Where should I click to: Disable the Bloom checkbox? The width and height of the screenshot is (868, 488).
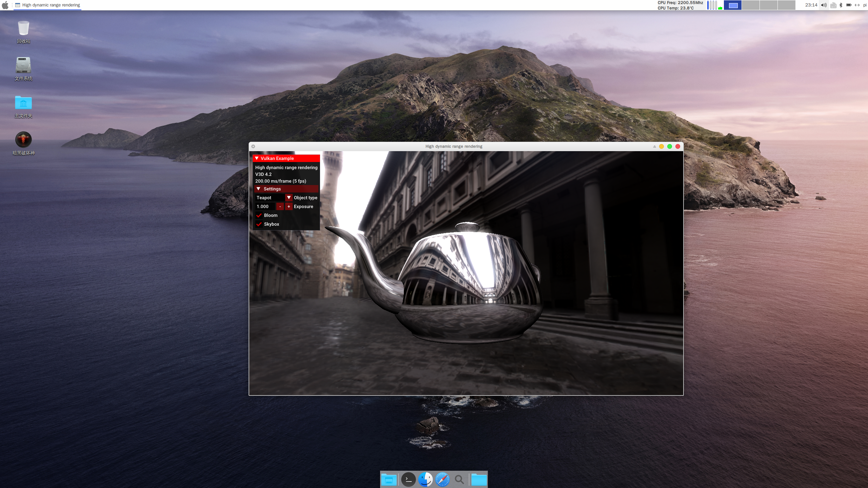click(x=259, y=215)
